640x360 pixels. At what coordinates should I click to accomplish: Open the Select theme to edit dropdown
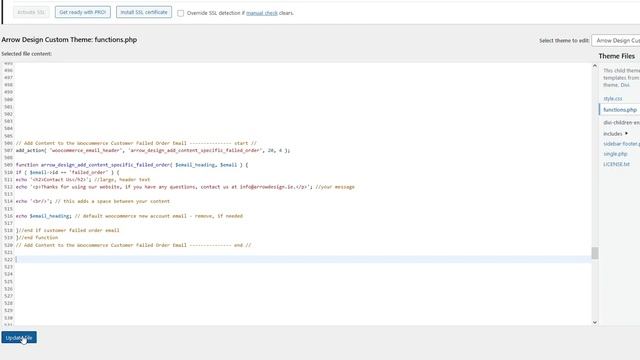pyautogui.click(x=616, y=40)
